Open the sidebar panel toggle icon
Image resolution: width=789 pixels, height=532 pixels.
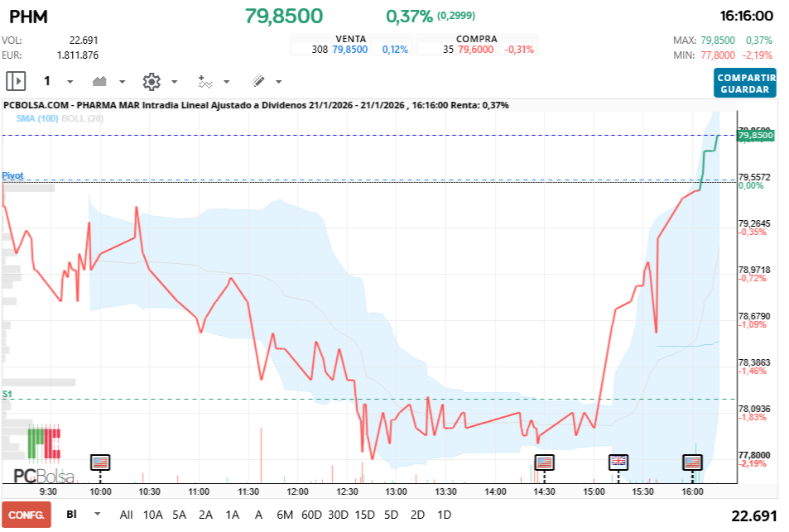point(15,81)
